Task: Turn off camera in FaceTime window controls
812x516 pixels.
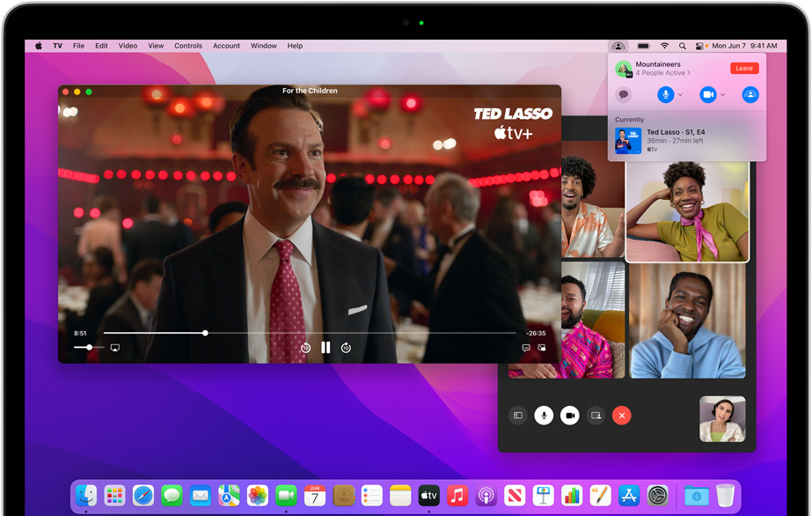Action: click(570, 416)
